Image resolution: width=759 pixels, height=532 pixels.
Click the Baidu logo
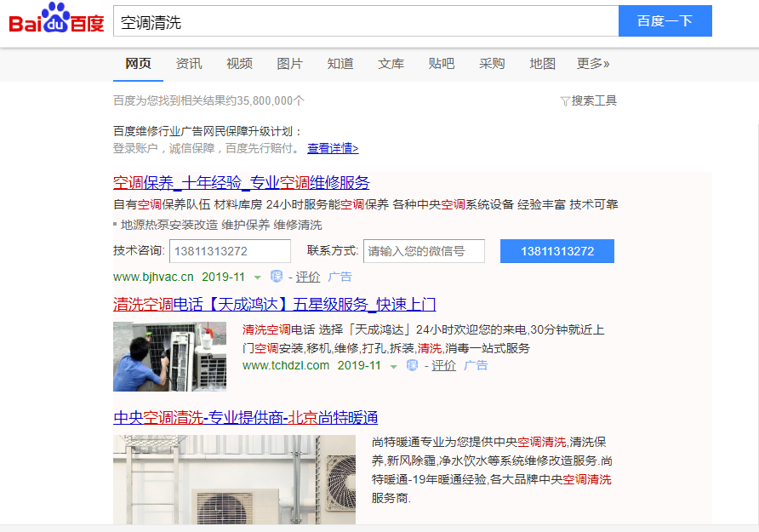click(57, 19)
